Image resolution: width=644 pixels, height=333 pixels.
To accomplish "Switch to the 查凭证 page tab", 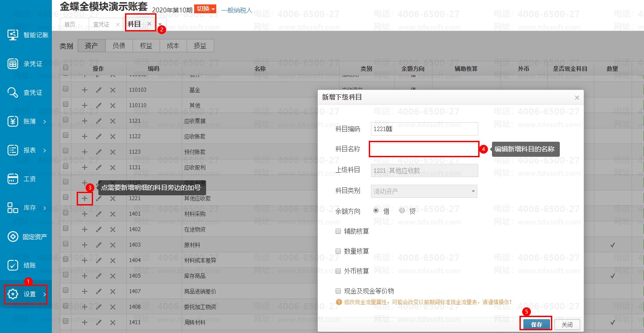I will click(101, 24).
